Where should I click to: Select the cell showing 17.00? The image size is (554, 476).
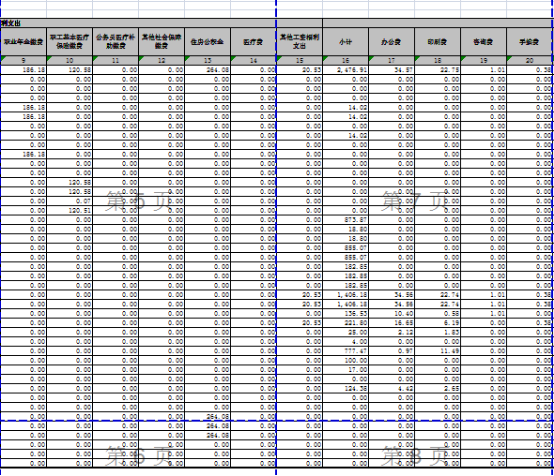point(346,370)
